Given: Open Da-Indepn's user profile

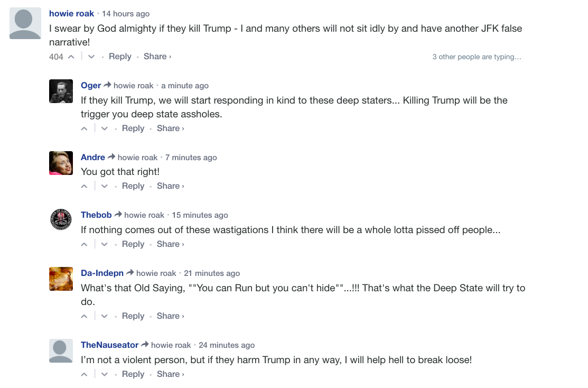Looking at the screenshot, I should [x=102, y=273].
